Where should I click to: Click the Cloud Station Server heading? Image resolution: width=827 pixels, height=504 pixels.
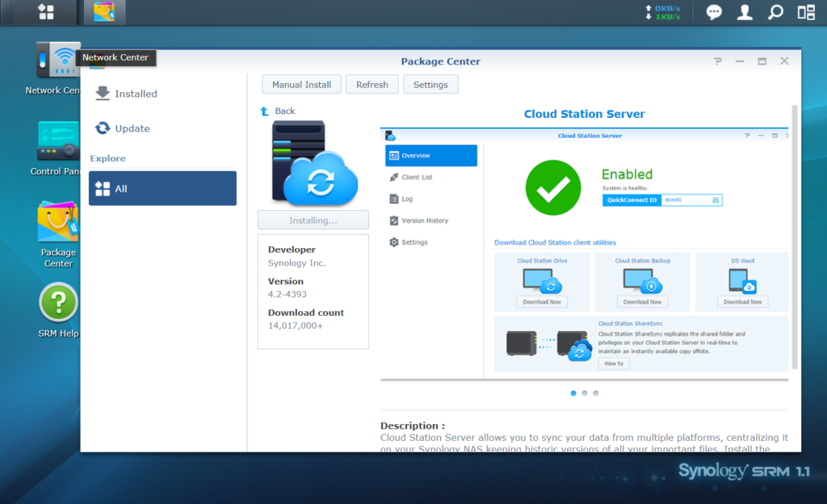[585, 114]
